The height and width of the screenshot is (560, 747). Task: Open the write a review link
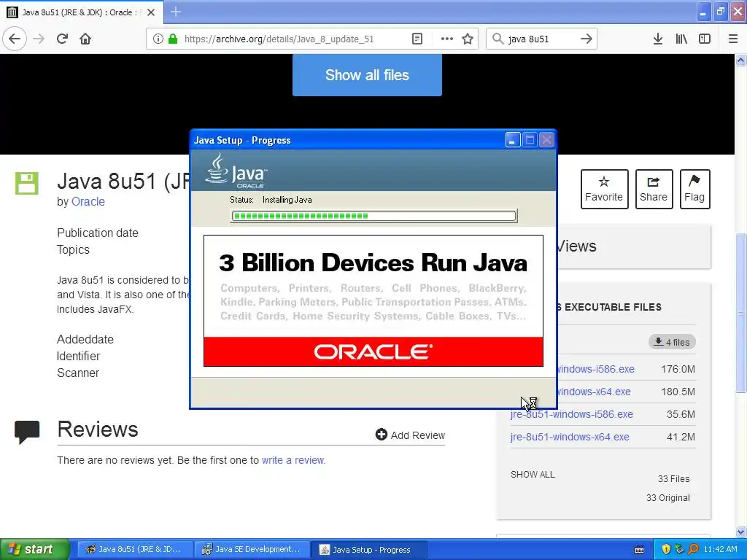293,460
